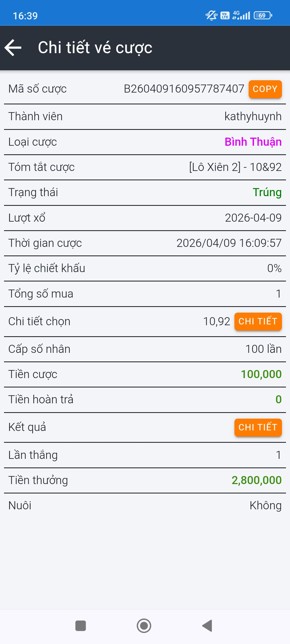Image resolution: width=290 pixels, height=644 pixels.
Task: Tap the Chi tiết vé cược title
Action: click(x=95, y=48)
